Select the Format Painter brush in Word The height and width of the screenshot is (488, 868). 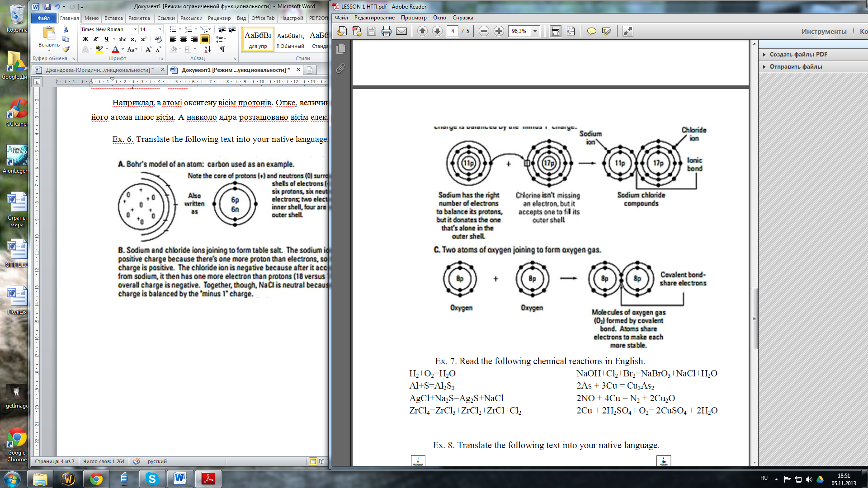point(66,49)
